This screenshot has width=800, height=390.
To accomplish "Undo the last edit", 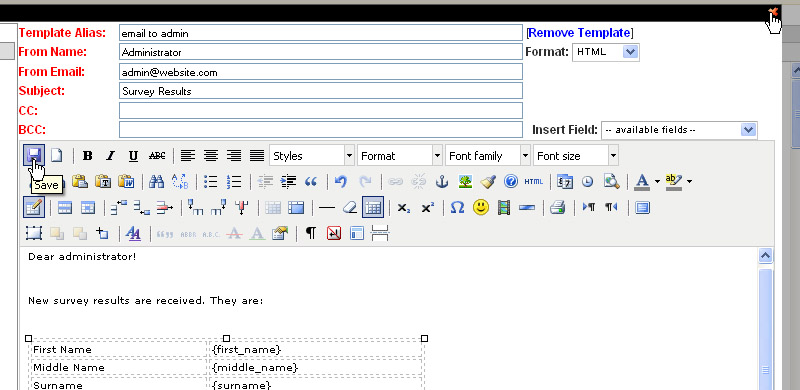I will [x=341, y=181].
